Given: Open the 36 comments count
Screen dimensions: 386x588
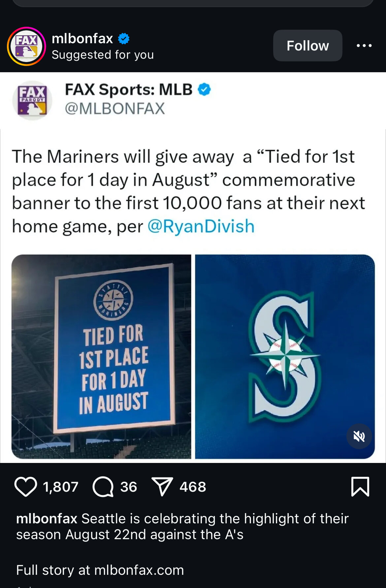Looking at the screenshot, I should point(129,487).
